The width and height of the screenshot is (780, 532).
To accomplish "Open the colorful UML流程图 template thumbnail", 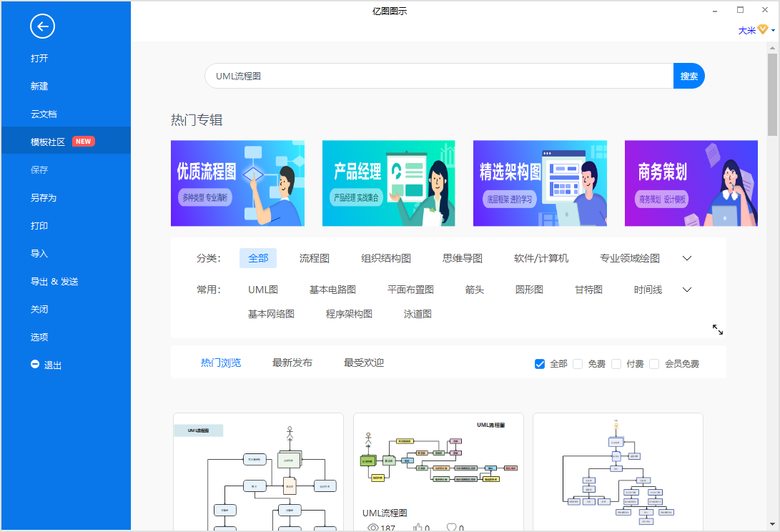I will tap(438, 458).
